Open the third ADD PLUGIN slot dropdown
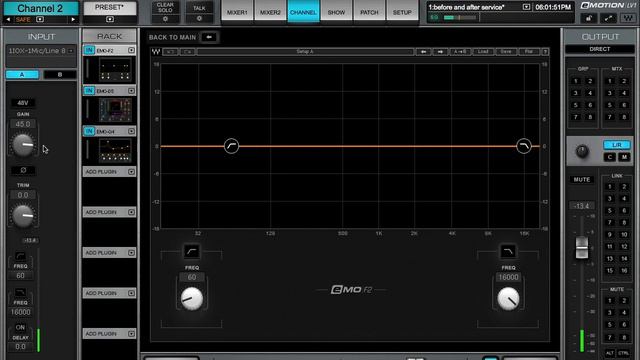The image size is (640, 360). [x=131, y=253]
